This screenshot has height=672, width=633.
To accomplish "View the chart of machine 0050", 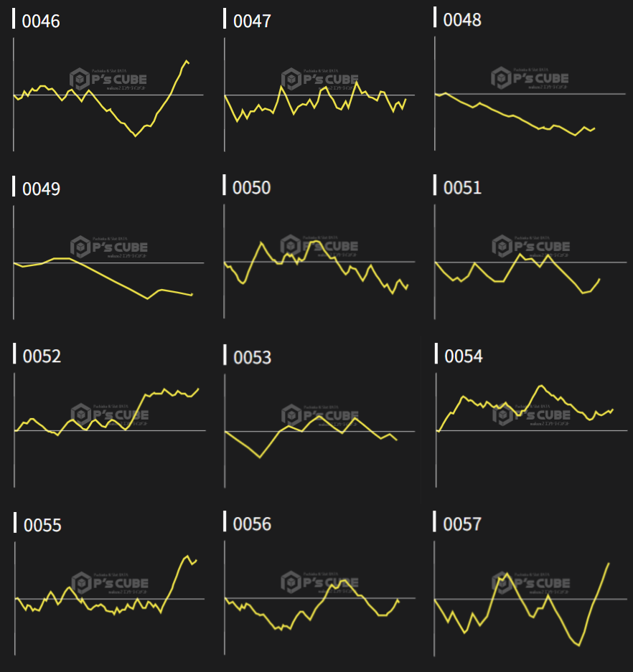I will pyautogui.click(x=319, y=262).
